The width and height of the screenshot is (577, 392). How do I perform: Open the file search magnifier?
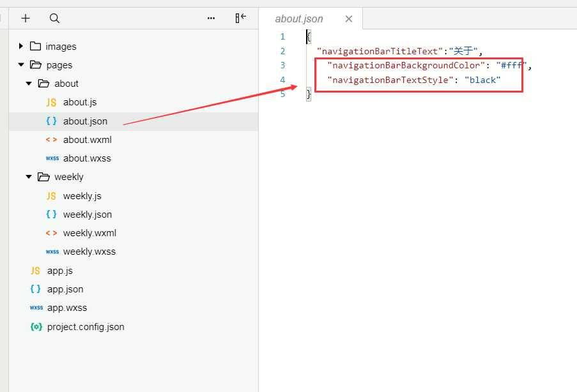[54, 18]
